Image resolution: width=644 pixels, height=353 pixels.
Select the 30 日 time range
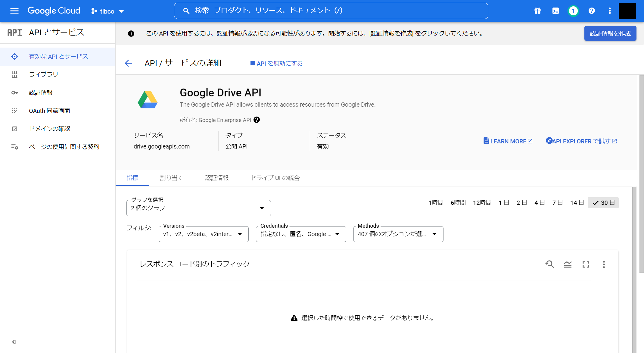(603, 203)
